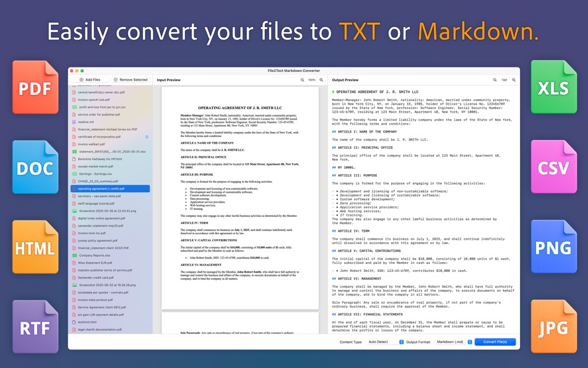The image size is (588, 368).
Task: Click the document page thumbnail in Input Preview
Action: point(240,198)
